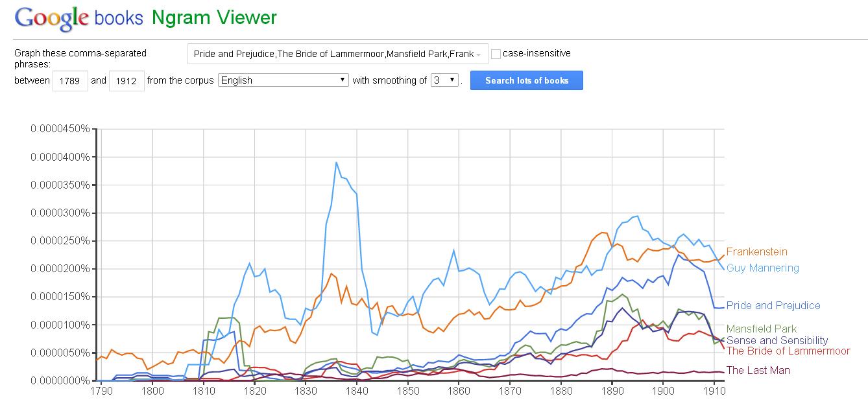Expand the phrases input dropdown arrow

[479, 54]
